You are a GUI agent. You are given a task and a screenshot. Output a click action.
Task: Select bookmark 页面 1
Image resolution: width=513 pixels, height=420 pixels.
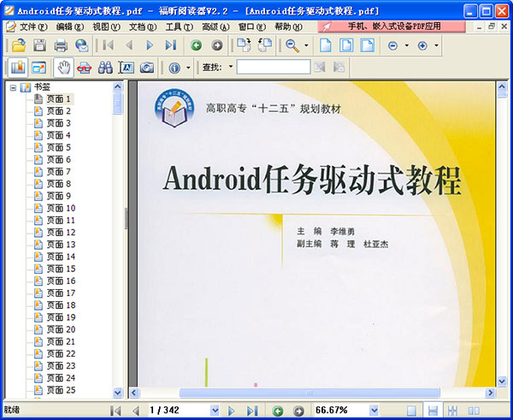58,99
